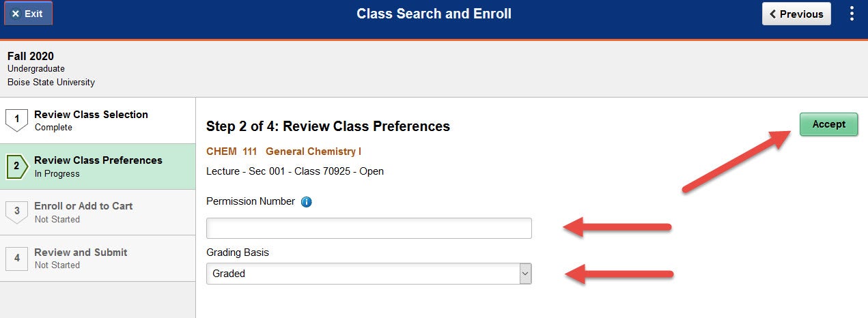
Task: Click into the Permission Number field
Action: [369, 229]
